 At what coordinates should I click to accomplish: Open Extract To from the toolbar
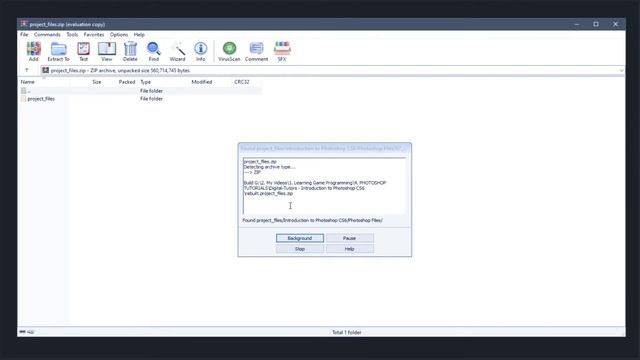pos(58,51)
